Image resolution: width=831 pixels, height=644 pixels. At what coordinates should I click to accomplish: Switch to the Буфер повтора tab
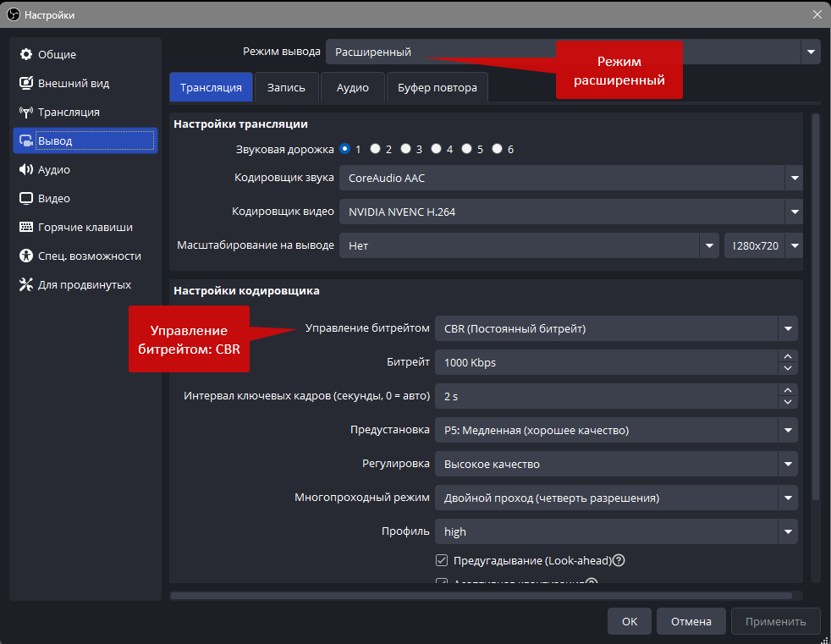point(438,87)
